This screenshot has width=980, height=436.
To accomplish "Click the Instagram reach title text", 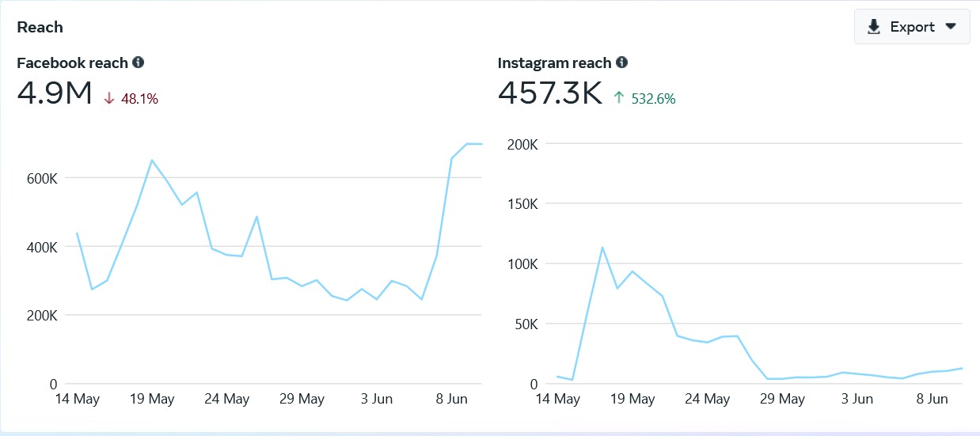I will tap(554, 63).
